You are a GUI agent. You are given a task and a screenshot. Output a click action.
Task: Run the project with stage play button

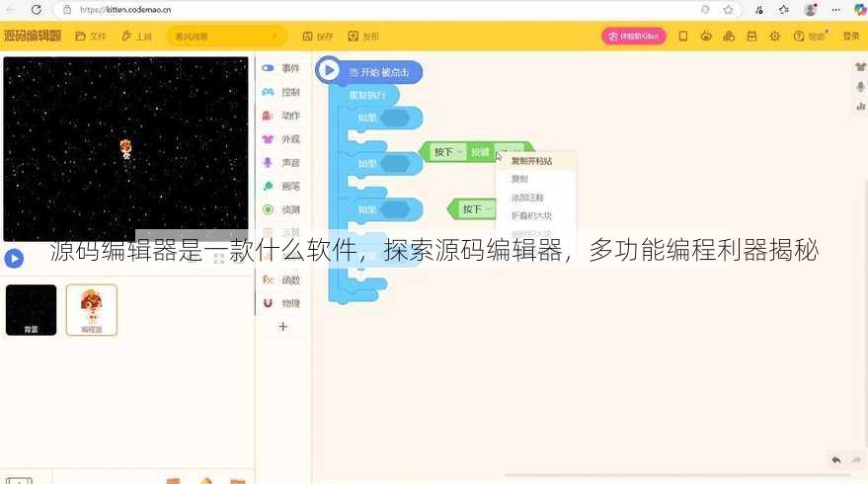pyautogui.click(x=14, y=258)
